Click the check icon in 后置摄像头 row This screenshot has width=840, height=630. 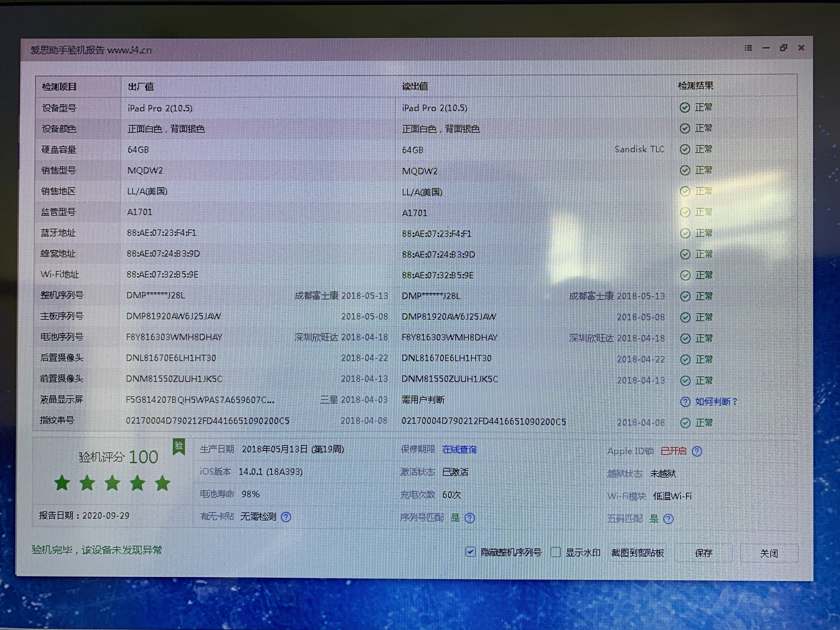[685, 360]
